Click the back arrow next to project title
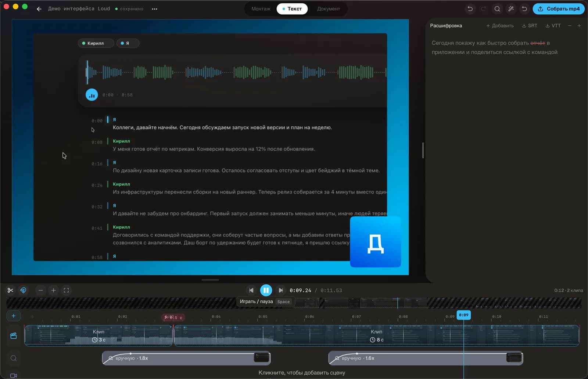 point(39,9)
